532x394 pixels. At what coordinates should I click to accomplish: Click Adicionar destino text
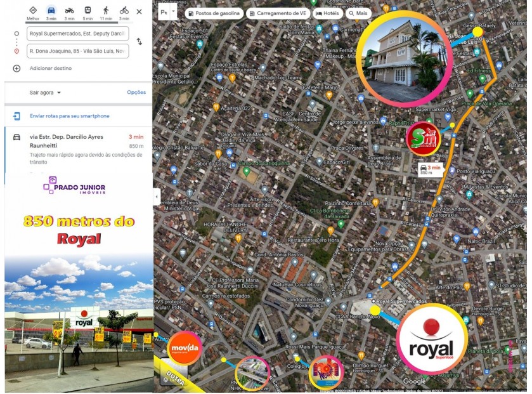click(51, 69)
